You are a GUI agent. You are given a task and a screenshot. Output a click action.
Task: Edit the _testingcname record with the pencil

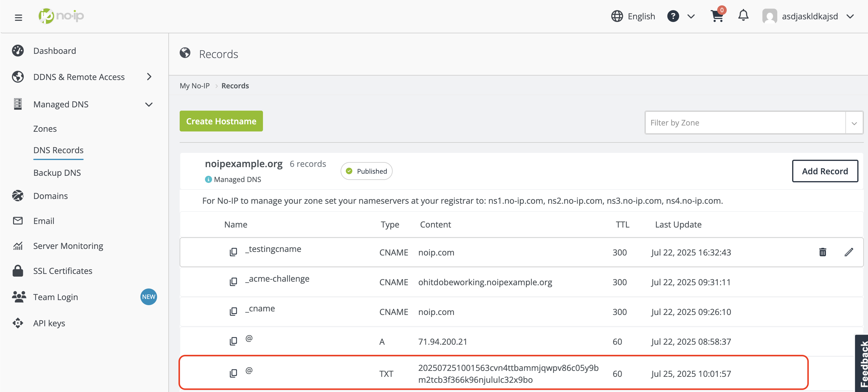pos(850,252)
